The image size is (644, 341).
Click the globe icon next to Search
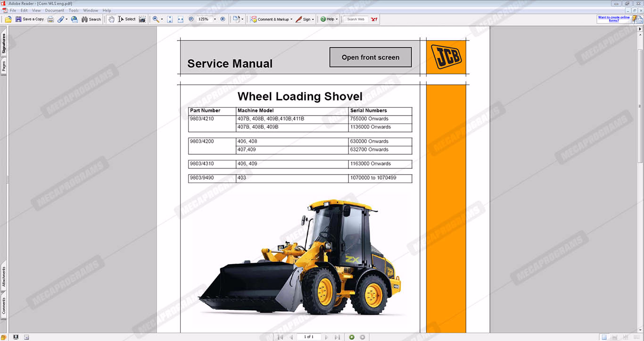(x=74, y=19)
